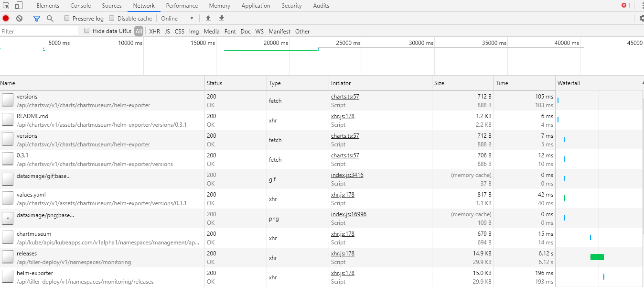Toggle the network filter funnel
The height and width of the screenshot is (287, 644).
[x=37, y=18]
